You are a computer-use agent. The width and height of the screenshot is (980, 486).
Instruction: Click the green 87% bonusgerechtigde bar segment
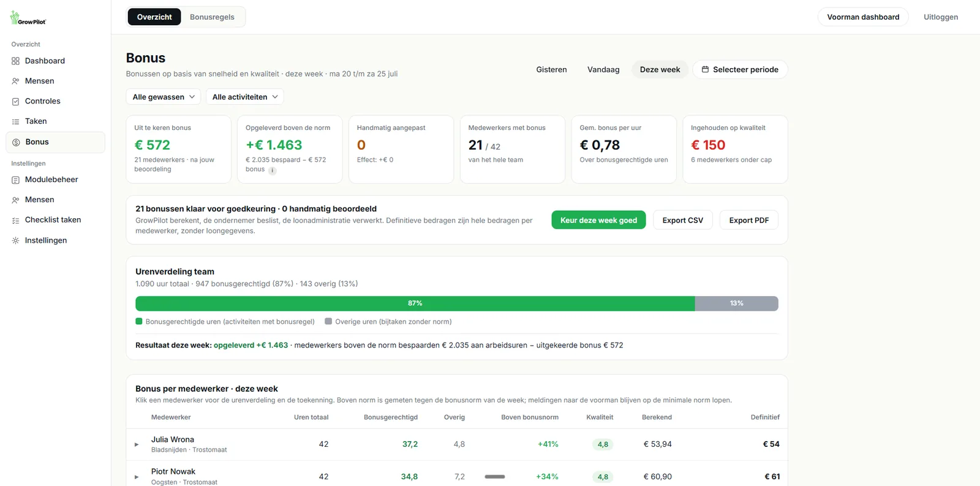pyautogui.click(x=415, y=303)
